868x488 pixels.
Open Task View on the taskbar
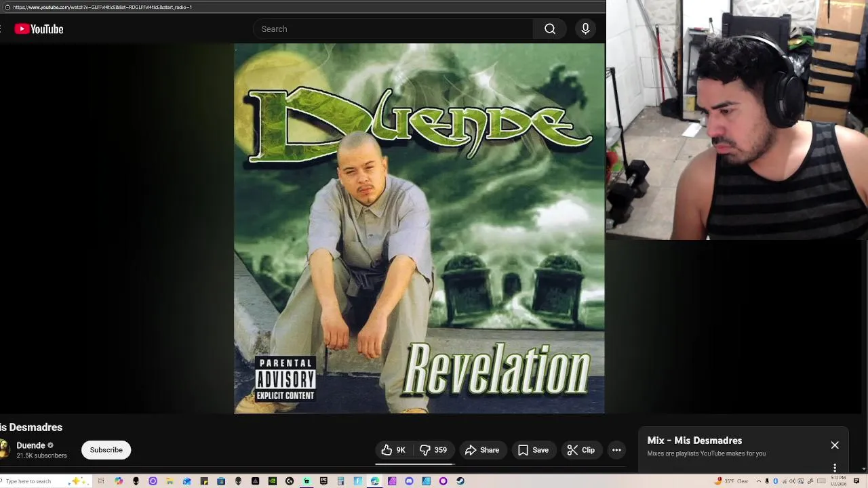(101, 481)
